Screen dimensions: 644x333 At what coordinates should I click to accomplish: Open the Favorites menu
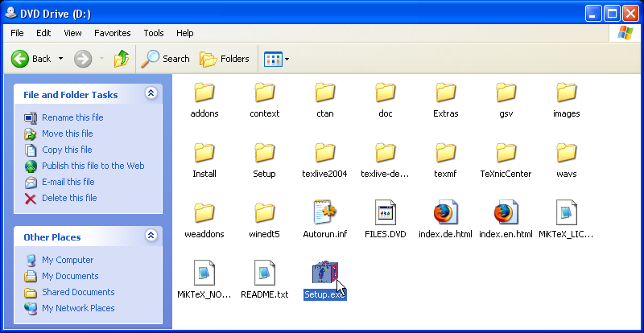coord(112,33)
